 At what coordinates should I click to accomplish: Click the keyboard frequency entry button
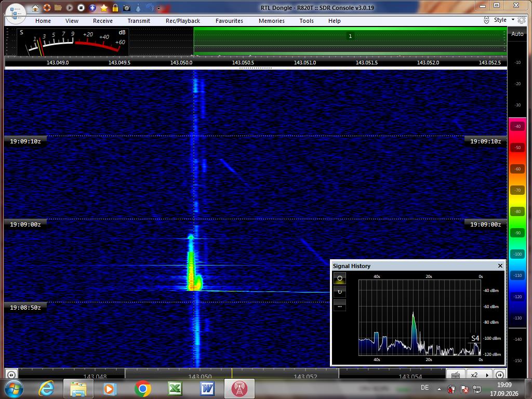(x=456, y=375)
